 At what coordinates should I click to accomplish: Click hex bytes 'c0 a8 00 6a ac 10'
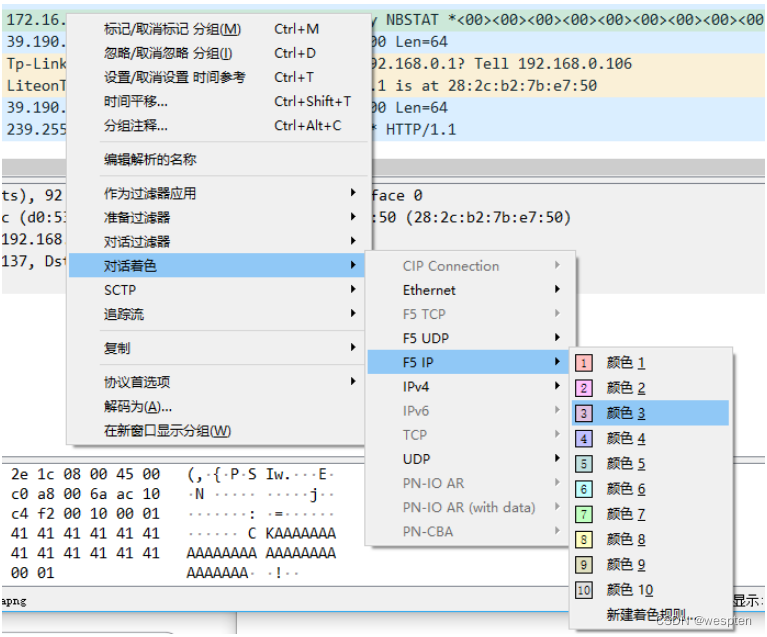(86, 494)
